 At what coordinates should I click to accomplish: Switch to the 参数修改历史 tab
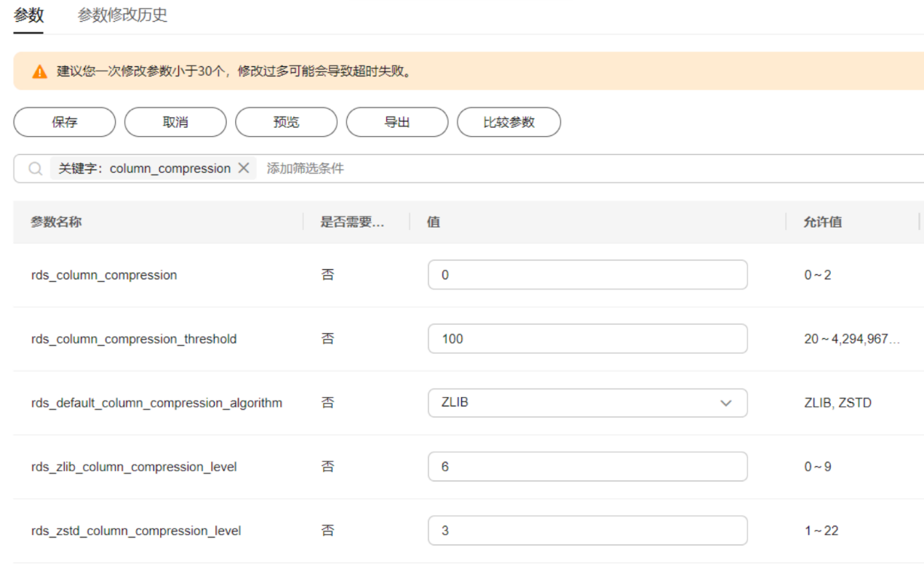122,15
